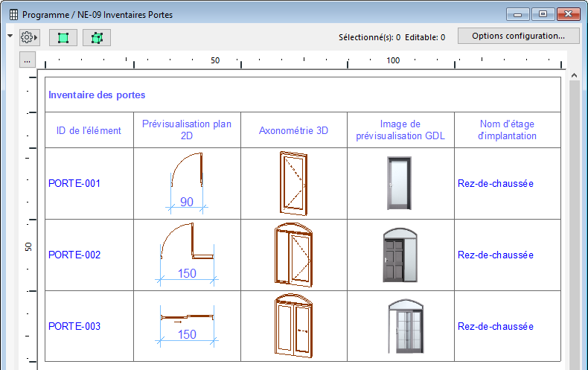Click PORTE-001 3D axonometry drawing
Viewport: 588px width, 370px height.
pyautogui.click(x=293, y=183)
